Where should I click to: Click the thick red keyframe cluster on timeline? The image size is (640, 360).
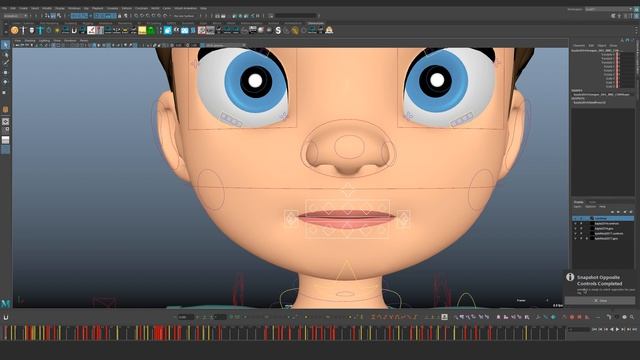pyautogui.click(x=159, y=333)
